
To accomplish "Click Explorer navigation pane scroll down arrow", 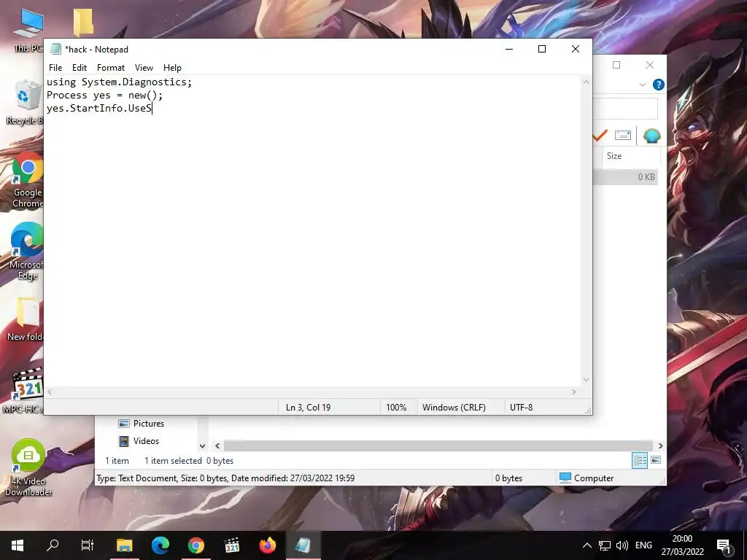I will tap(203, 446).
